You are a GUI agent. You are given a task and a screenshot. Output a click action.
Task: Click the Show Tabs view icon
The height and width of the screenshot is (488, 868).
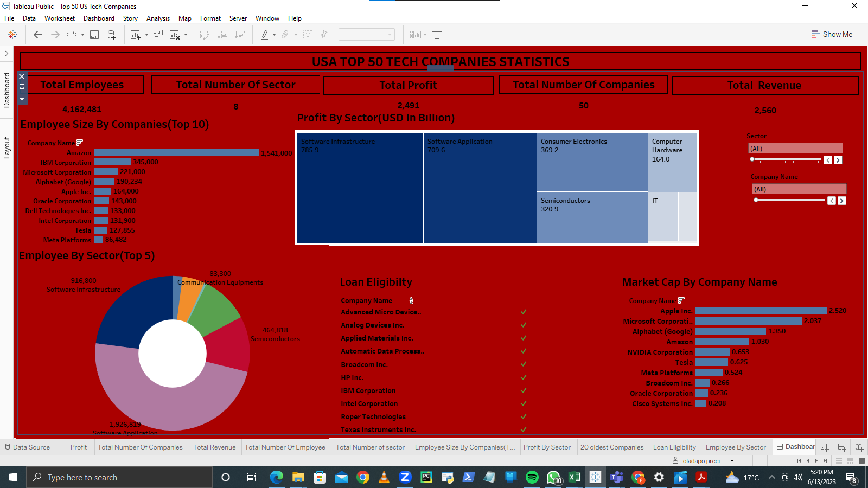[x=861, y=461]
